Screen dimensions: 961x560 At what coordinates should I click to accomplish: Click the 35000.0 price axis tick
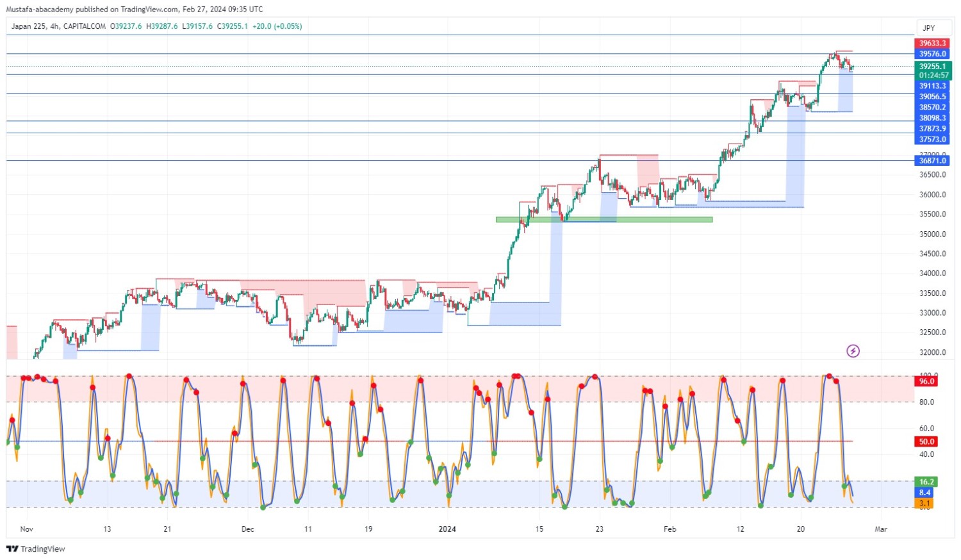click(932, 235)
